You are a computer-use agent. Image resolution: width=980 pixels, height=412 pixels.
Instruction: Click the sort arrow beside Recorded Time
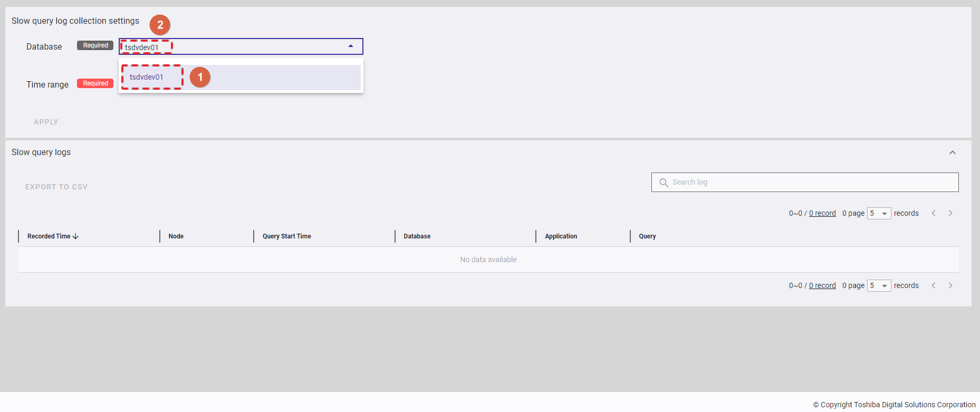(75, 236)
